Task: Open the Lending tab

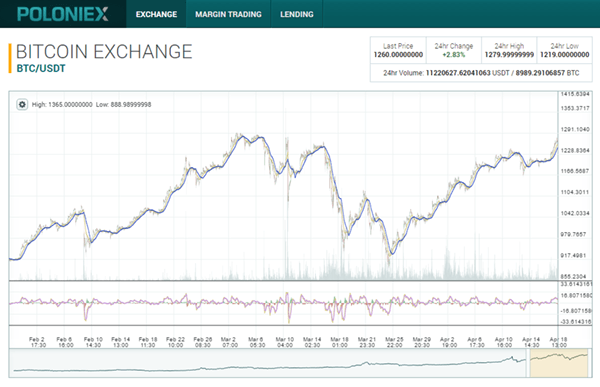Action: pyautogui.click(x=297, y=14)
